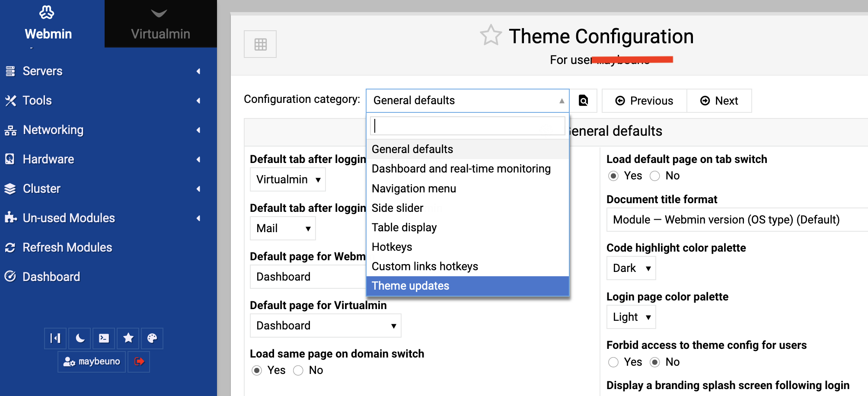
Task: Click the Dashboard gauge icon
Action: click(10, 276)
